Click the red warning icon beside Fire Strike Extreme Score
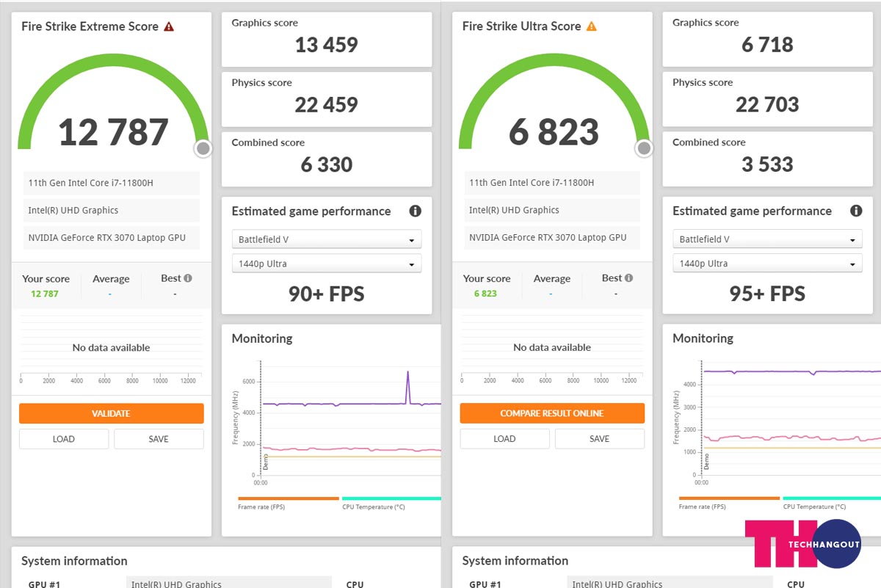Screen dimensions: 881x588 (169, 26)
